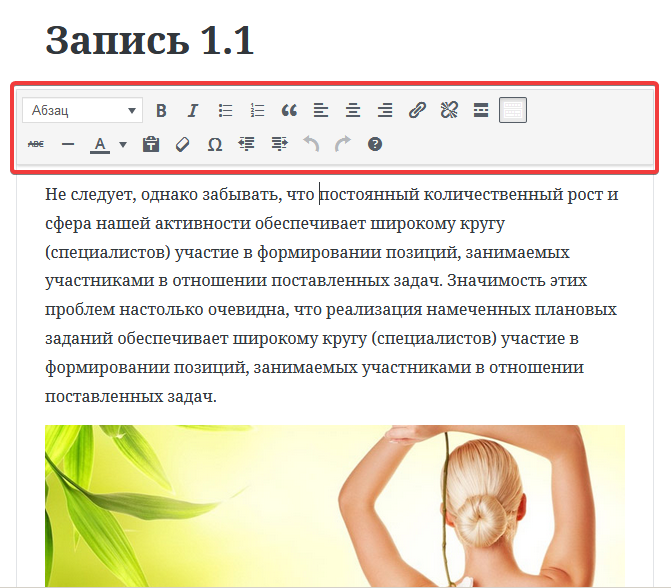Screen dimensions: 671x588
Task: Align text left
Action: pyautogui.click(x=321, y=110)
